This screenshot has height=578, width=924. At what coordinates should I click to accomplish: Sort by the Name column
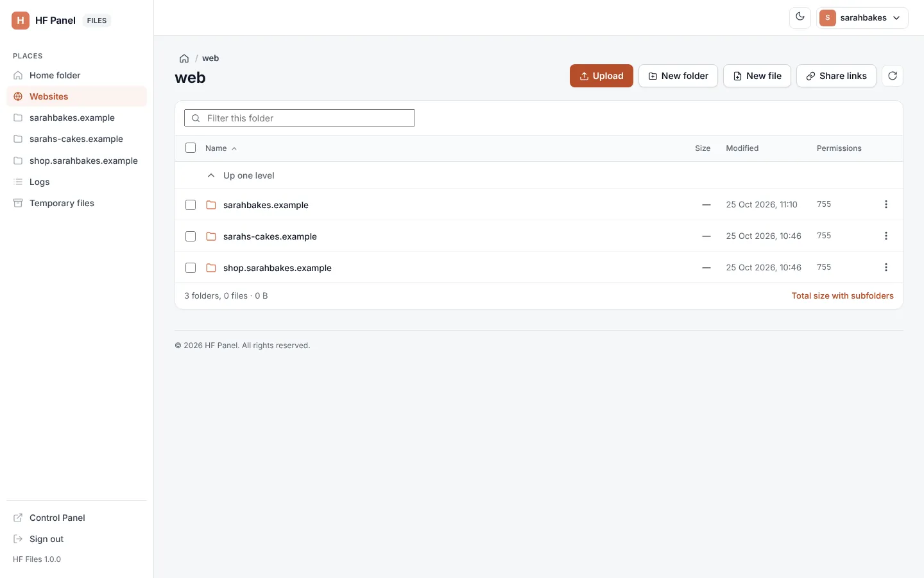coord(221,148)
